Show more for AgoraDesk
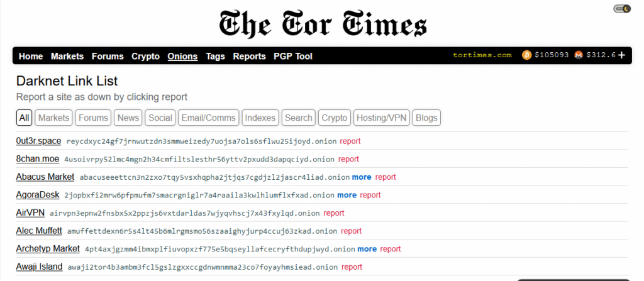The height and width of the screenshot is (281, 644). tap(347, 195)
